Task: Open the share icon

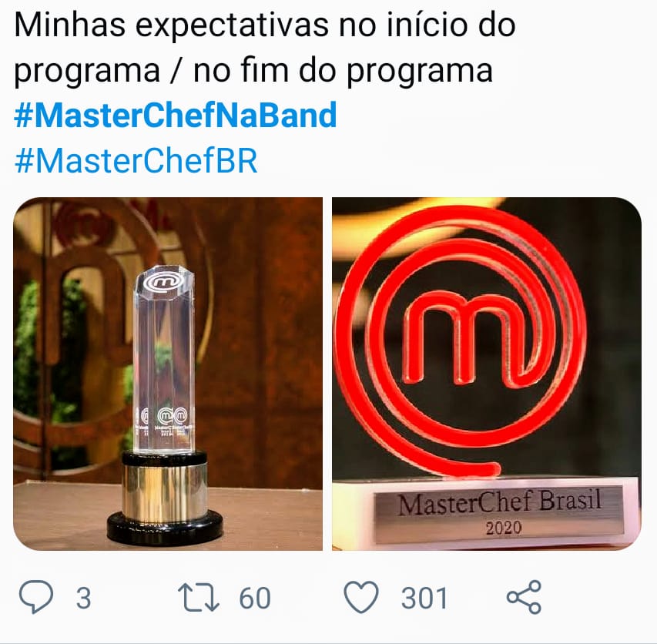Action: pyautogui.click(x=524, y=597)
